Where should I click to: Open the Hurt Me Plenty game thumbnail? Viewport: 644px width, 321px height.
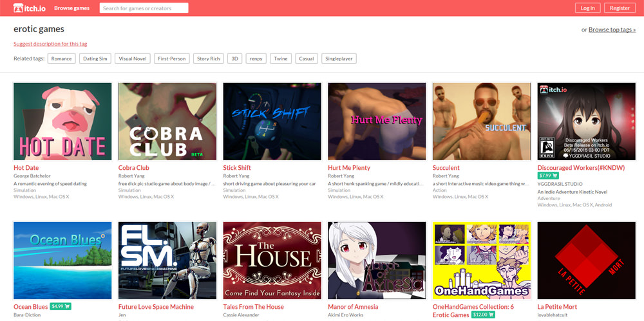tap(377, 122)
